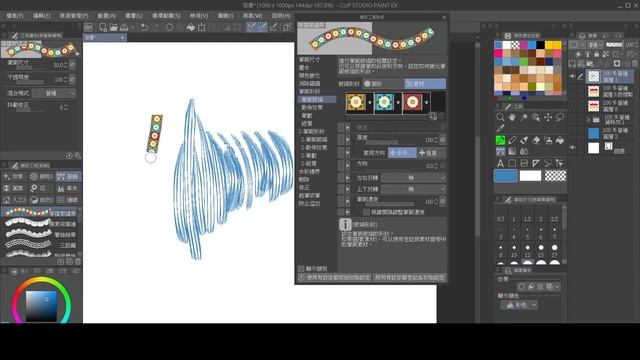This screenshot has width=640, height=360.
Task: Click bottom-left reset-to-initial-settings button in dialog
Action: click(x=334, y=278)
